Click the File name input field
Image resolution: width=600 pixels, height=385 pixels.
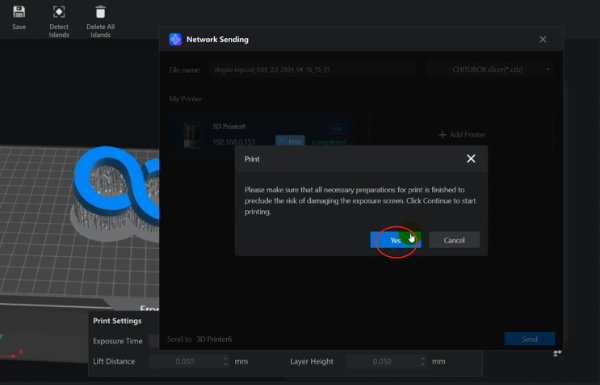point(312,70)
